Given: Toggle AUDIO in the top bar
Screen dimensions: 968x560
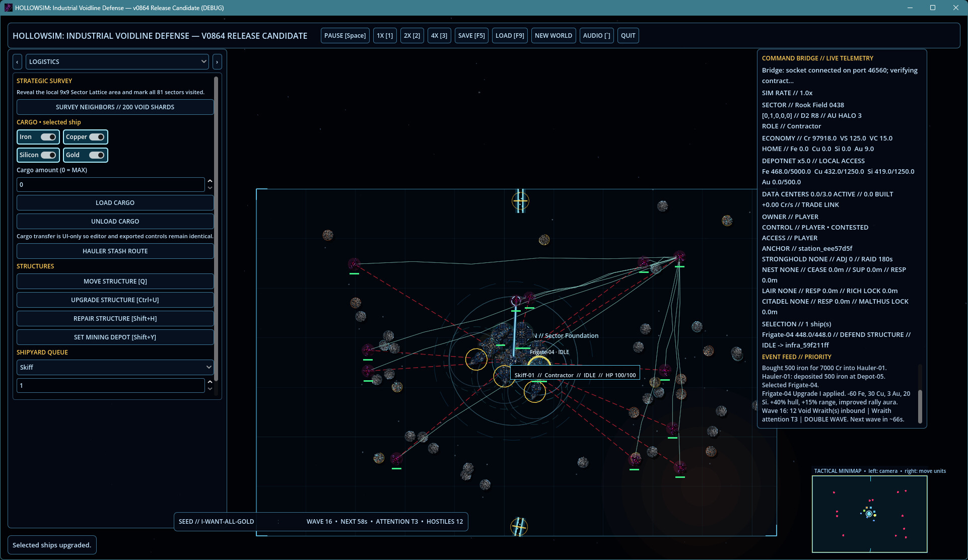Looking at the screenshot, I should click(596, 36).
